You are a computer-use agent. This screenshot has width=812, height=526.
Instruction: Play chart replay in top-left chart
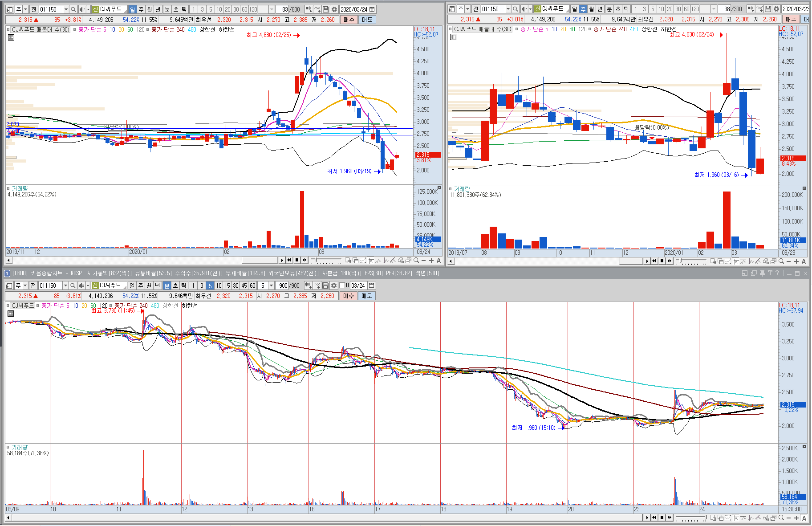click(282, 260)
